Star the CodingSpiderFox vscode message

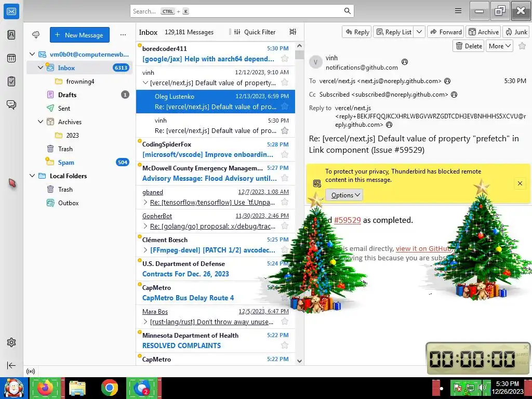(x=285, y=154)
